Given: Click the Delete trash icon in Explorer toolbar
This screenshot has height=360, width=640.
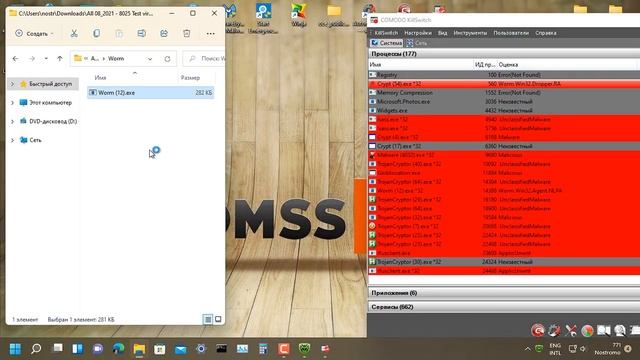Looking at the screenshot, I should [x=187, y=33].
